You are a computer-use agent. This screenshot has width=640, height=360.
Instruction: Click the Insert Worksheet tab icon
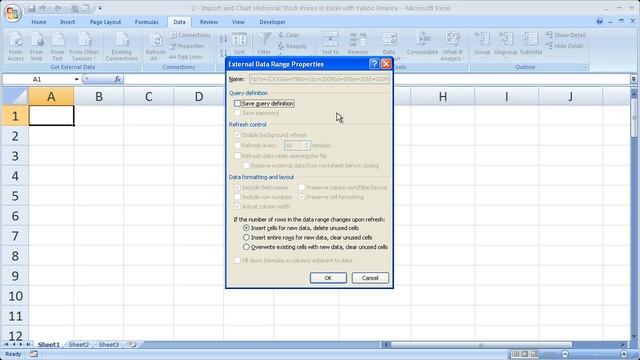coord(132,344)
